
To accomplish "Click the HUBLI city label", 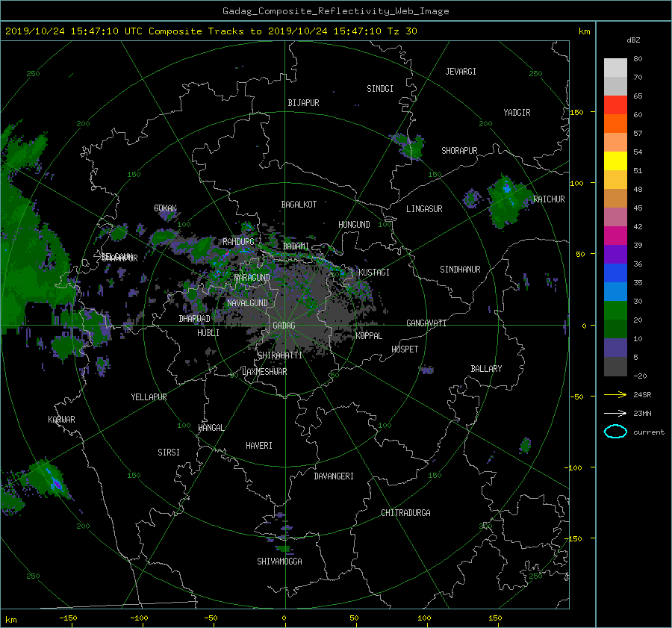I will pos(208,332).
